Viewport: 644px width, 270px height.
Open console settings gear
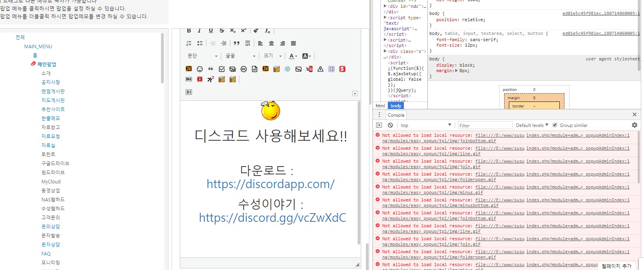point(635,125)
